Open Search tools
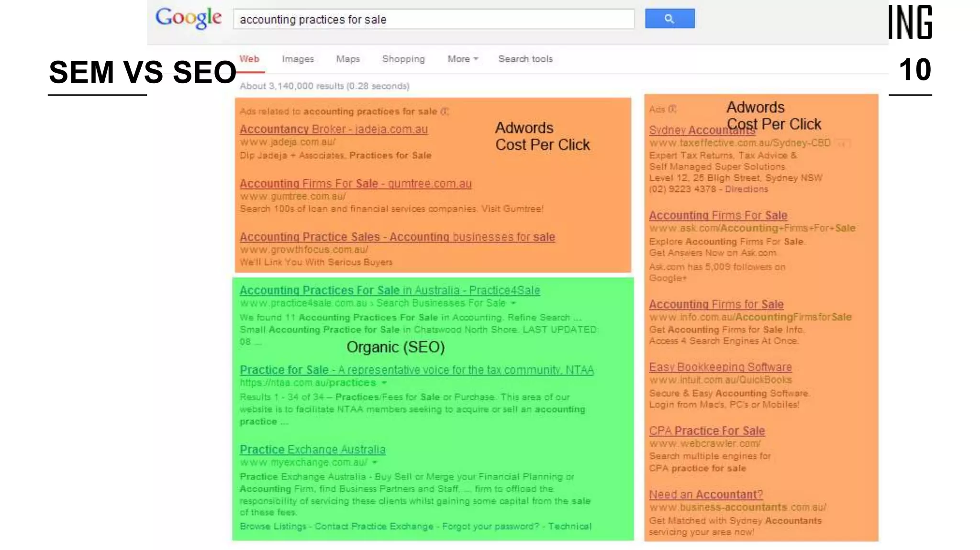The height and width of the screenshot is (550, 980). 525,59
